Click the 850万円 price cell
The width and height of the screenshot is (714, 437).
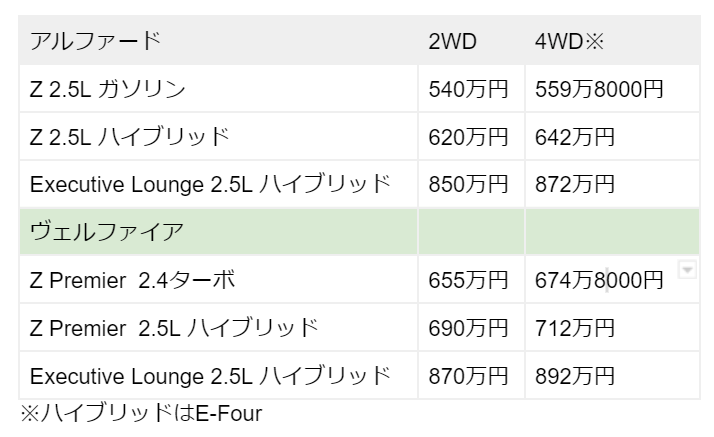click(x=469, y=185)
